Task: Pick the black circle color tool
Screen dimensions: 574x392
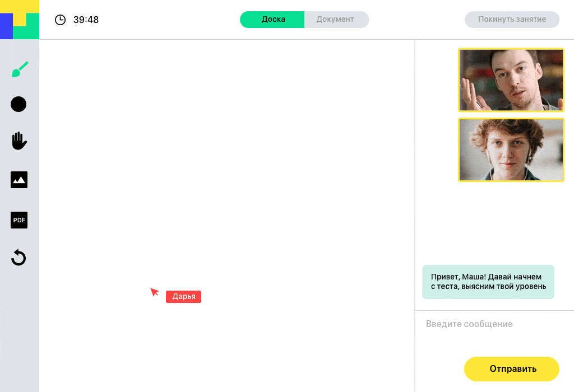Action: (x=18, y=104)
